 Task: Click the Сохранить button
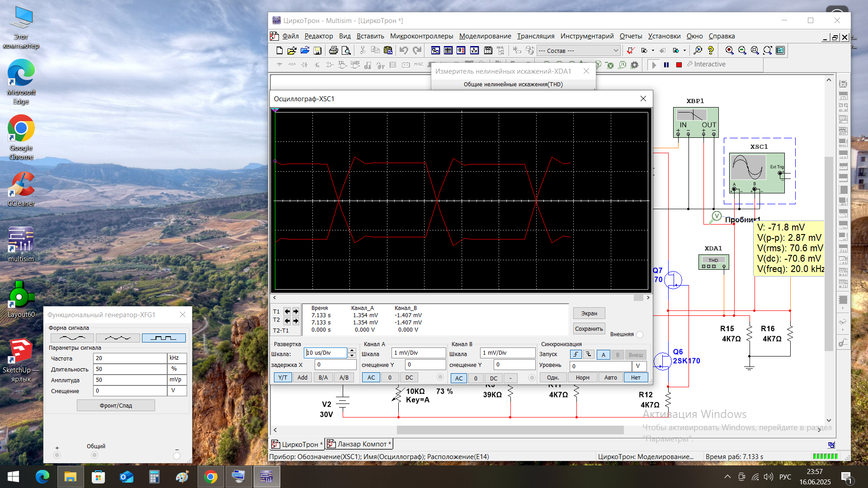click(x=589, y=329)
